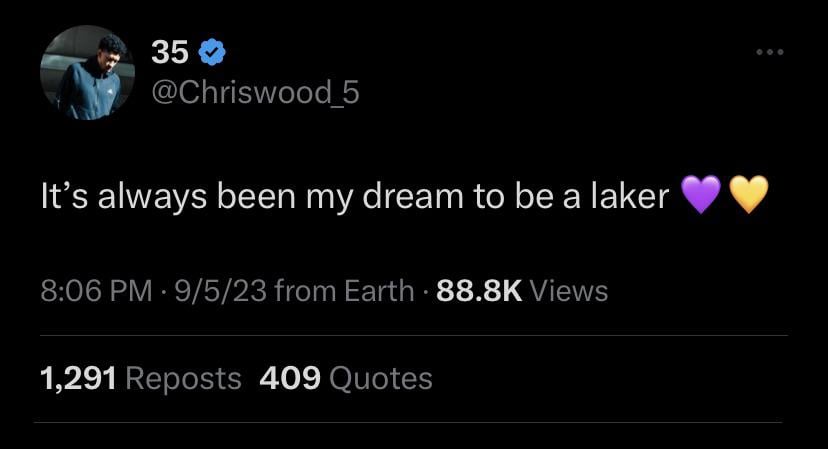828x449 pixels.
Task: Click the "Views" label
Action: pyautogui.click(x=567, y=291)
